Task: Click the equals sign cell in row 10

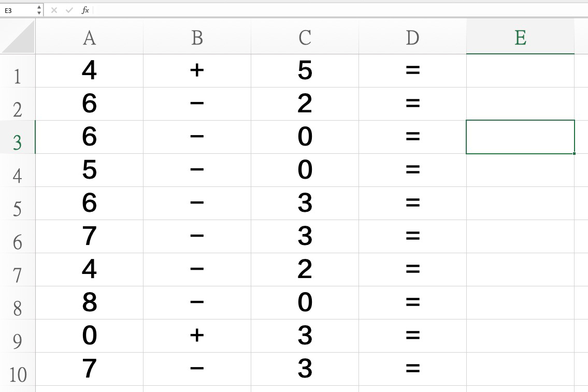Action: (412, 369)
